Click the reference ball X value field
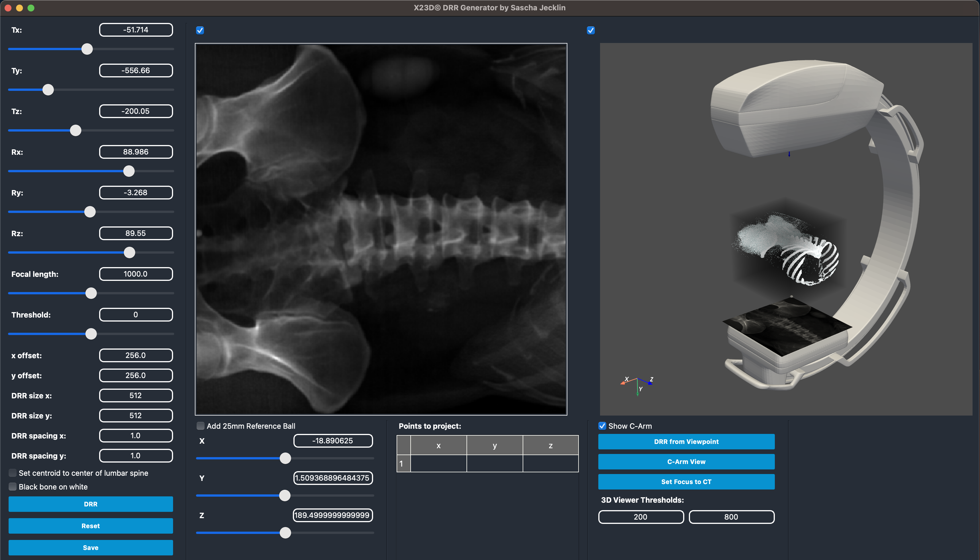 tap(333, 441)
